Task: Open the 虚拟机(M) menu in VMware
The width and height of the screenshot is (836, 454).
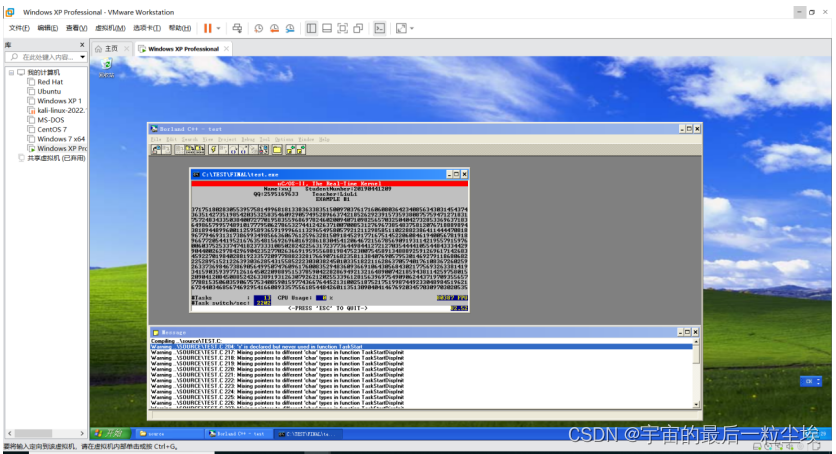Action: coord(110,28)
